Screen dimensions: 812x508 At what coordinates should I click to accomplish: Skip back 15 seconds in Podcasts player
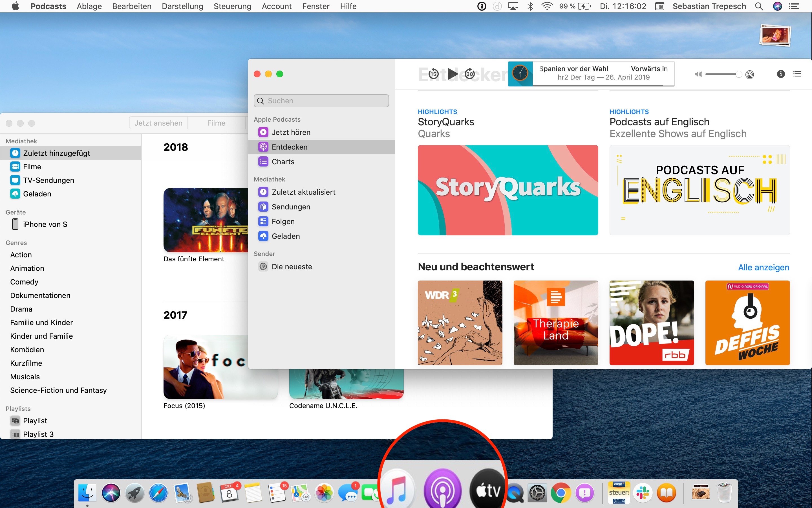433,74
